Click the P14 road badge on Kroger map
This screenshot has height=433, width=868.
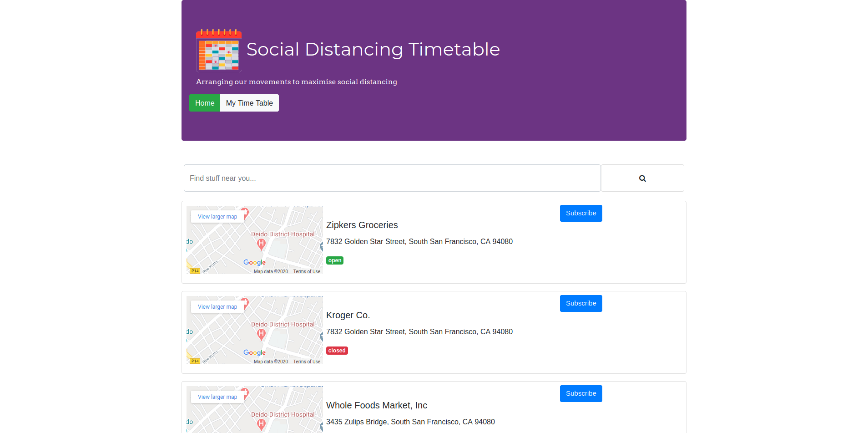(195, 361)
